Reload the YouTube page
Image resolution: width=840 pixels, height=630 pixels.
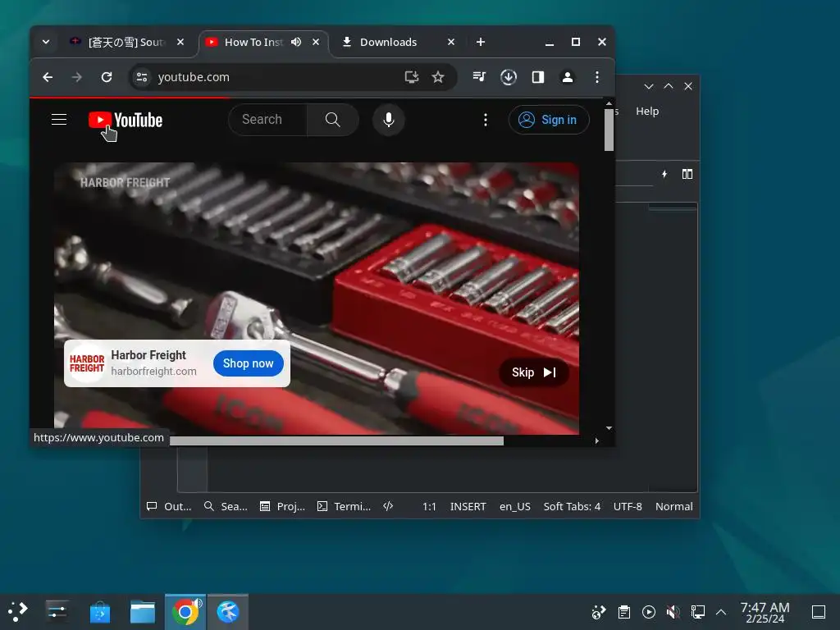[x=107, y=77]
